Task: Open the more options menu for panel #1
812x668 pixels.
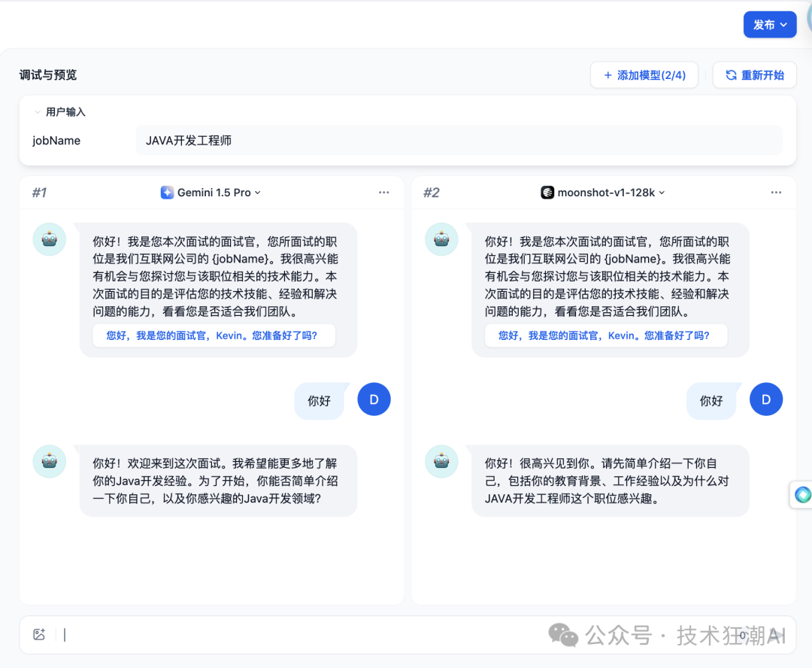Action: (x=383, y=193)
